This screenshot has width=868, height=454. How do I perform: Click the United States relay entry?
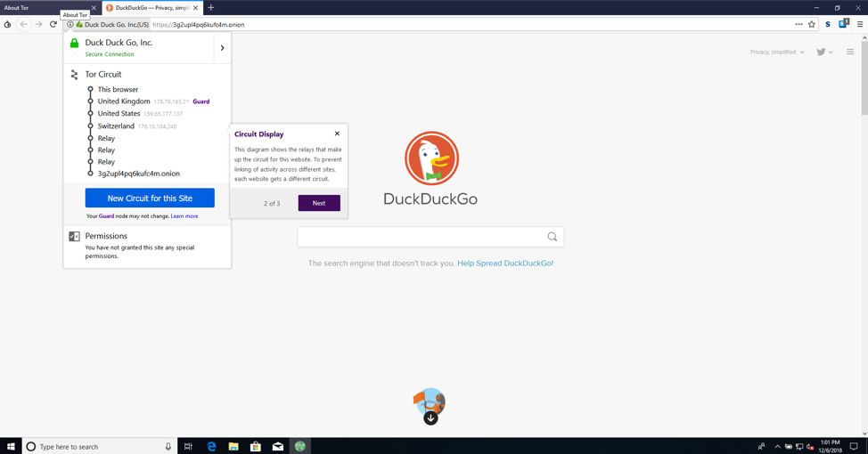tap(119, 113)
